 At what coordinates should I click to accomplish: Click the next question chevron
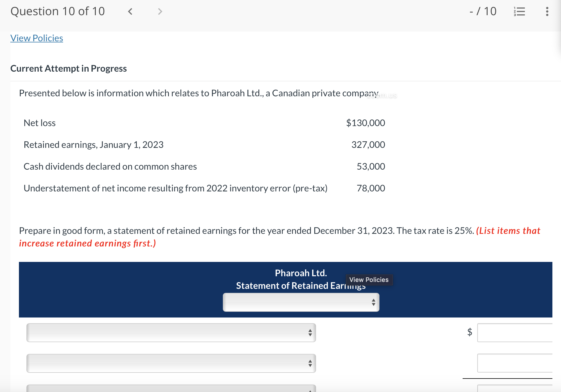point(159,11)
